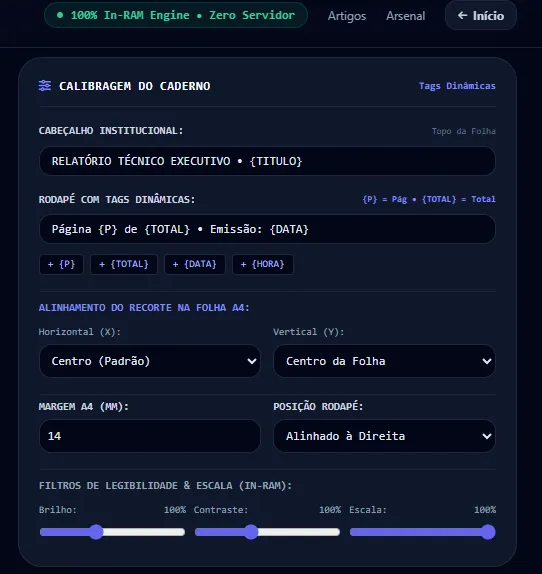542x574 pixels.
Task: Click the Contraste slider
Action: pos(267,532)
